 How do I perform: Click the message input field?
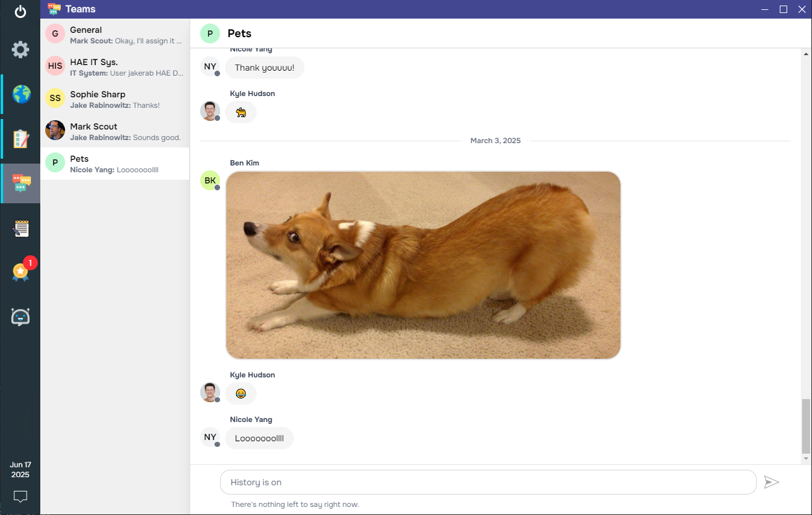488,482
